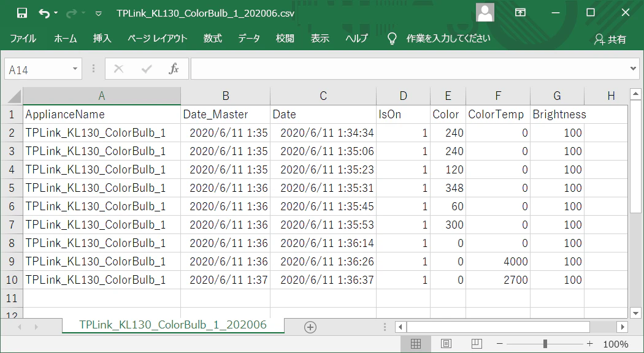Image resolution: width=644 pixels, height=353 pixels.
Task: Click the vertical scrollbar thumb
Action: [635, 158]
